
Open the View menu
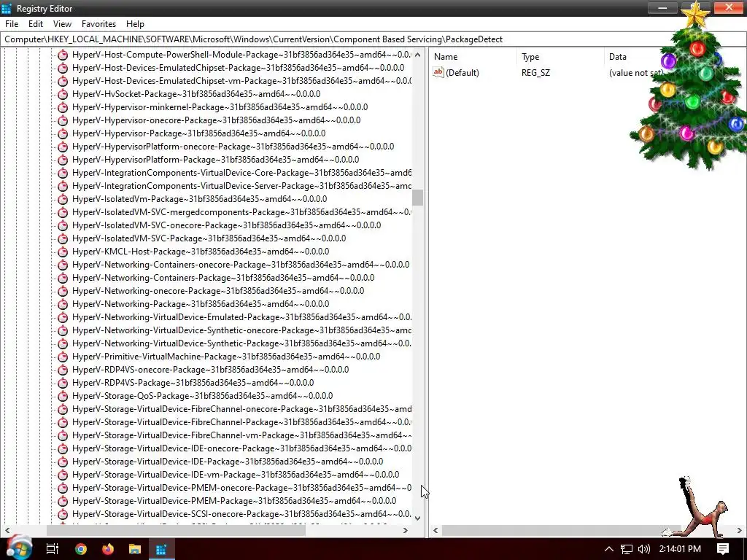coord(62,24)
